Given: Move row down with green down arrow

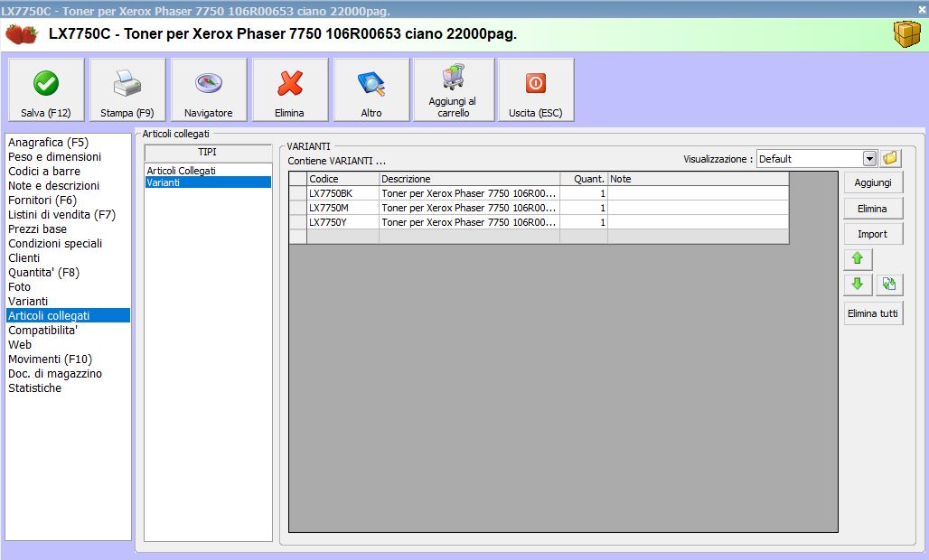Looking at the screenshot, I should 858,285.
